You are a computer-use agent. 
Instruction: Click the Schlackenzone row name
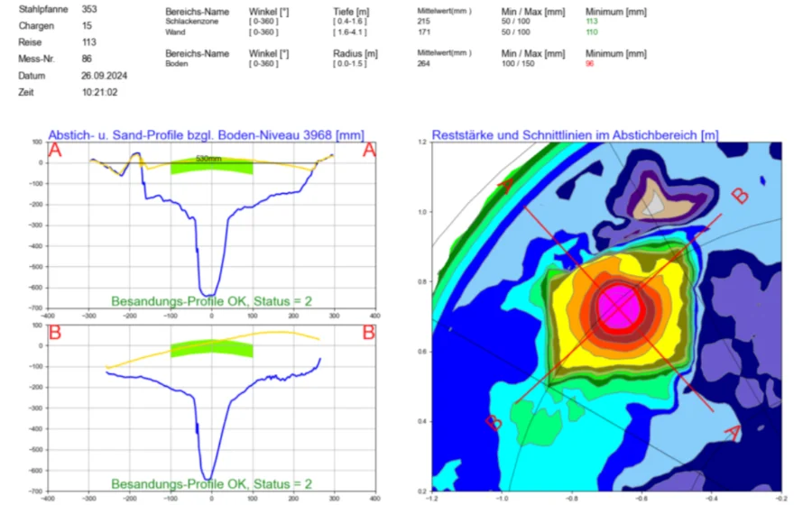click(191, 20)
